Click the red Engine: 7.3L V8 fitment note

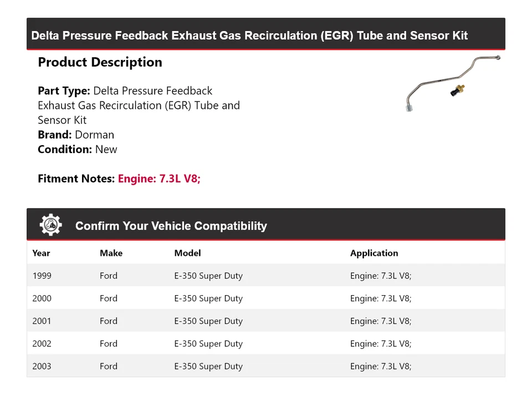(159, 179)
